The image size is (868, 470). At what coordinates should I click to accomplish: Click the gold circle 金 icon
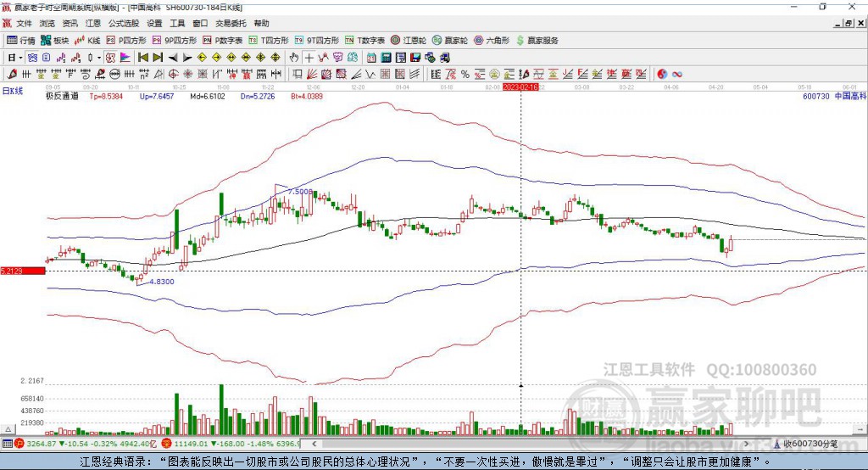coord(494,75)
